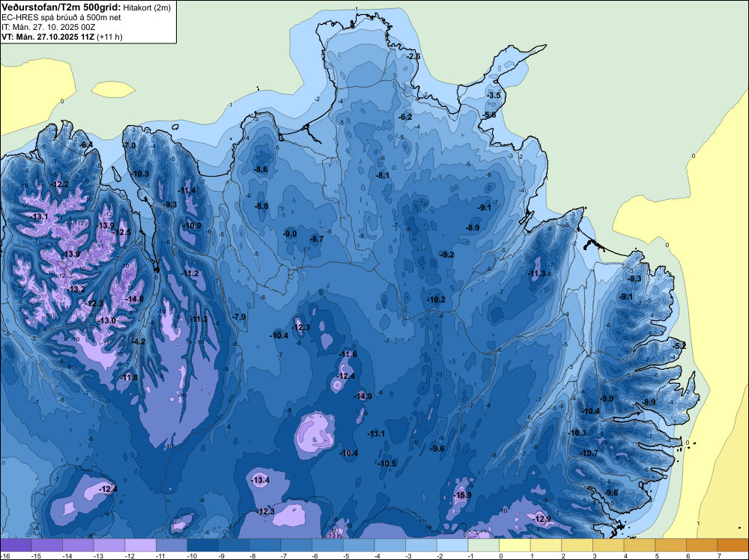Click the -8.6 temperature value
Screen dimensions: 749x560
pos(261,169)
